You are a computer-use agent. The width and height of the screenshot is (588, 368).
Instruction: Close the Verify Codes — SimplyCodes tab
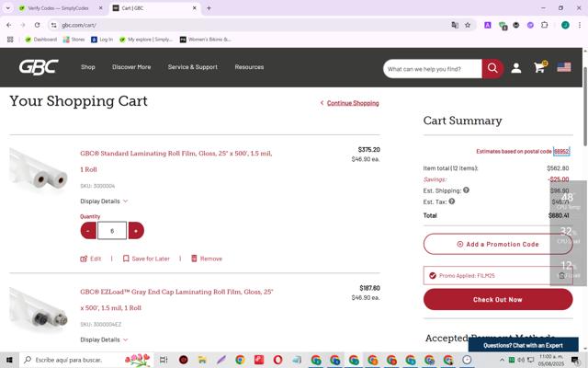(100, 8)
